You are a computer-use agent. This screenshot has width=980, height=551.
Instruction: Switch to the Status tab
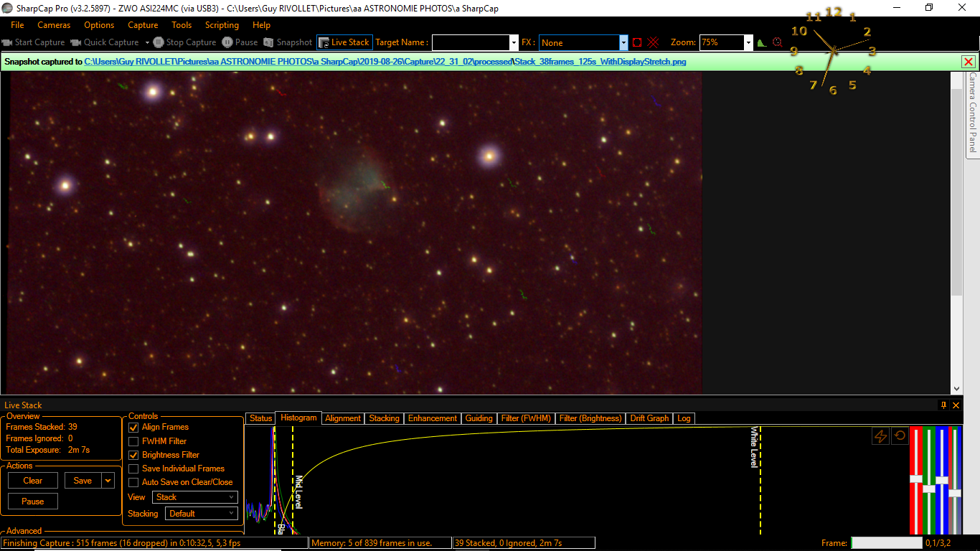click(x=260, y=418)
